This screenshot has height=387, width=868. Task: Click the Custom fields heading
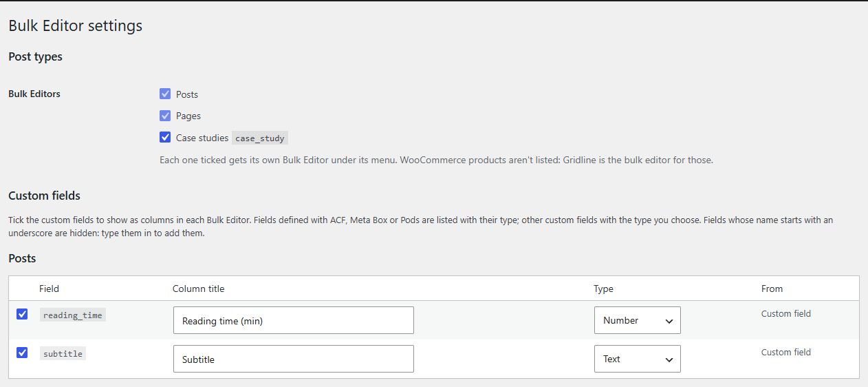pos(45,196)
